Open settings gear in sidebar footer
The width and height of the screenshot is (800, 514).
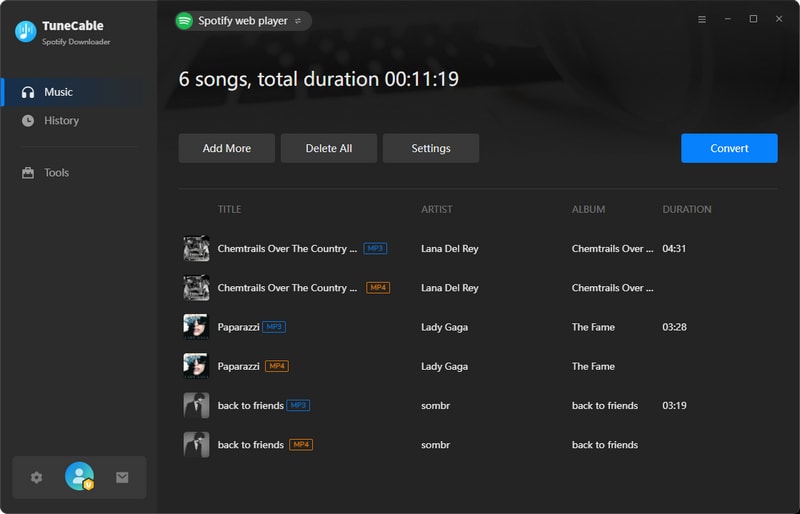(x=36, y=477)
